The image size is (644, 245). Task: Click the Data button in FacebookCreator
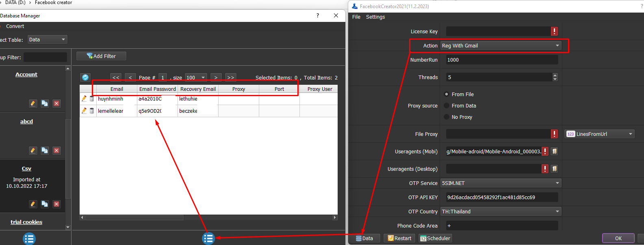[x=365, y=238]
